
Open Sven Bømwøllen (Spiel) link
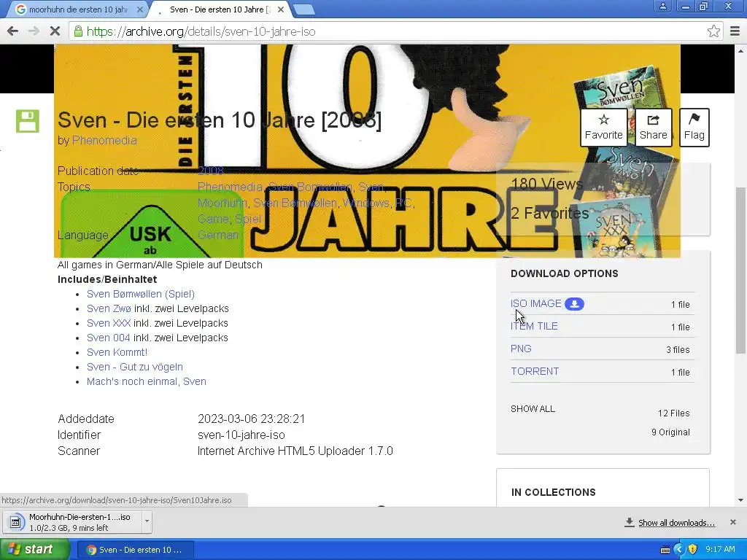tap(141, 294)
